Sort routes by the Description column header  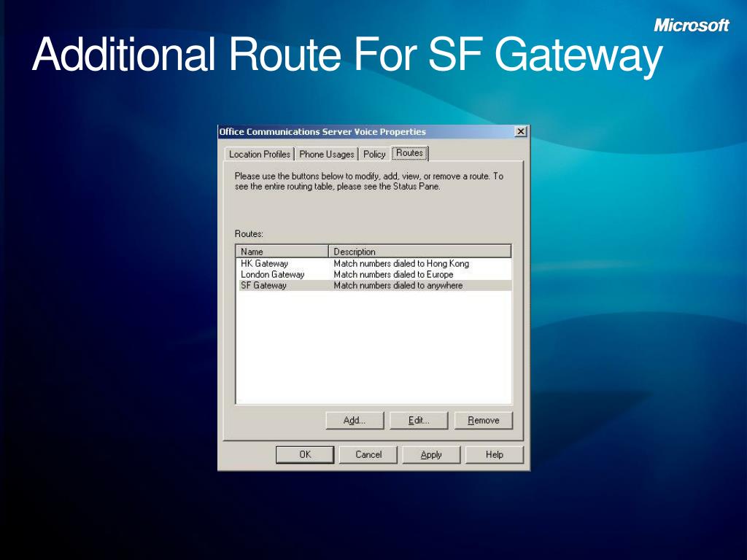[419, 252]
